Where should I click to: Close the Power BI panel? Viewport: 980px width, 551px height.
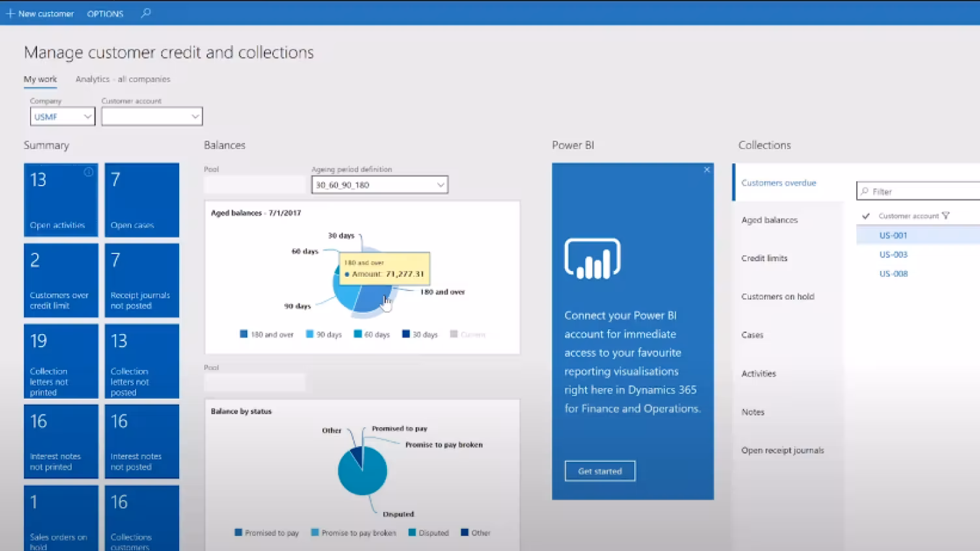tap(707, 170)
